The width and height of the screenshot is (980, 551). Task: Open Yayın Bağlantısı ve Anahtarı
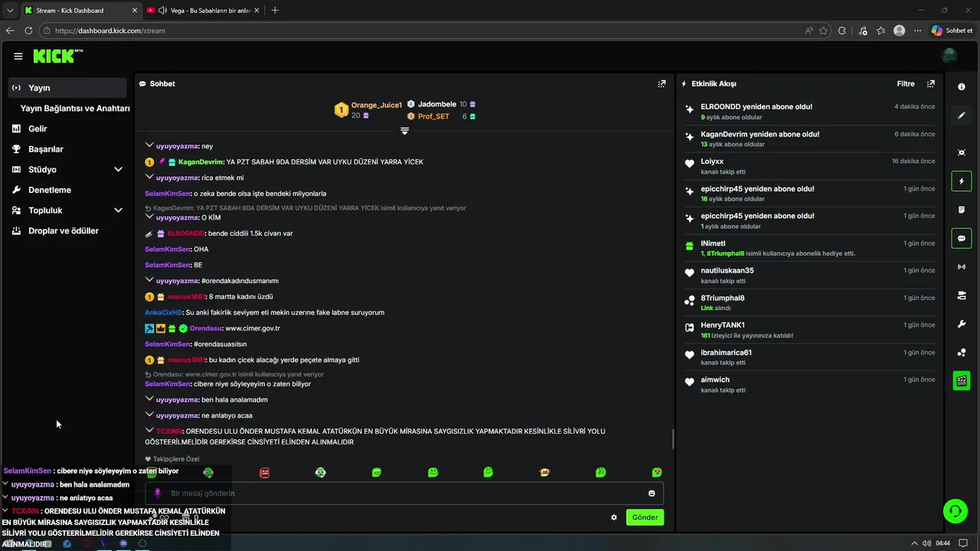(x=75, y=108)
